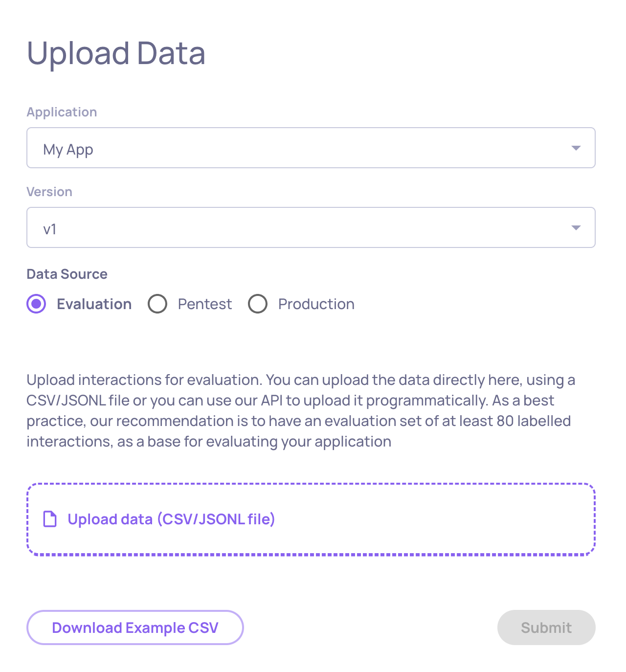The height and width of the screenshot is (672, 626).
Task: Click empty space inside dashed upload dropzone
Action: 430,519
